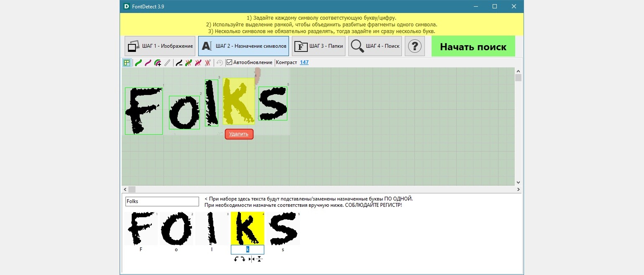Screen dimensions: 644x275
Task: Select the black stroke tool with minus sign
Action: (x=179, y=63)
